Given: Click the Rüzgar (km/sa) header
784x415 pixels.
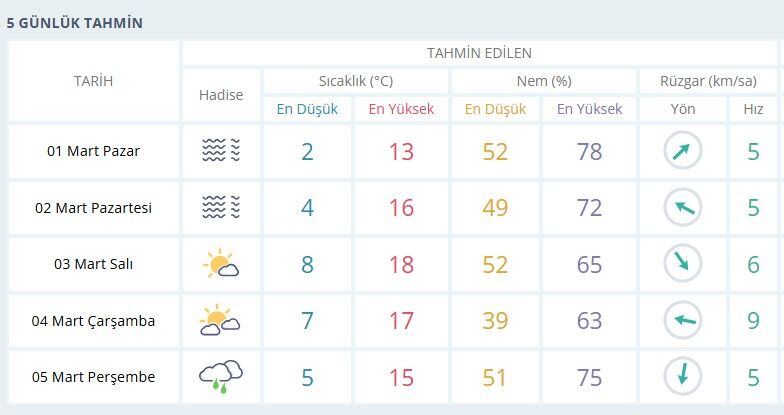Looking at the screenshot, I should (x=708, y=81).
